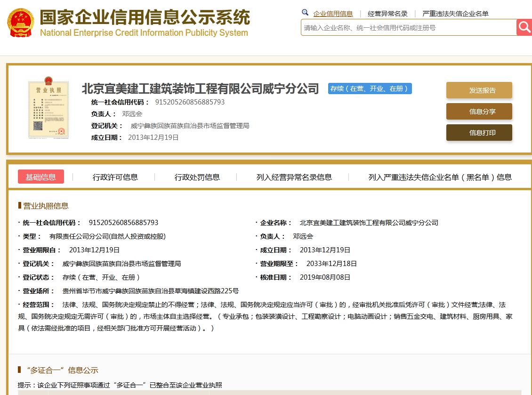Select 严重违法失信企业名单 search category
532x395 pixels.
pos(455,14)
